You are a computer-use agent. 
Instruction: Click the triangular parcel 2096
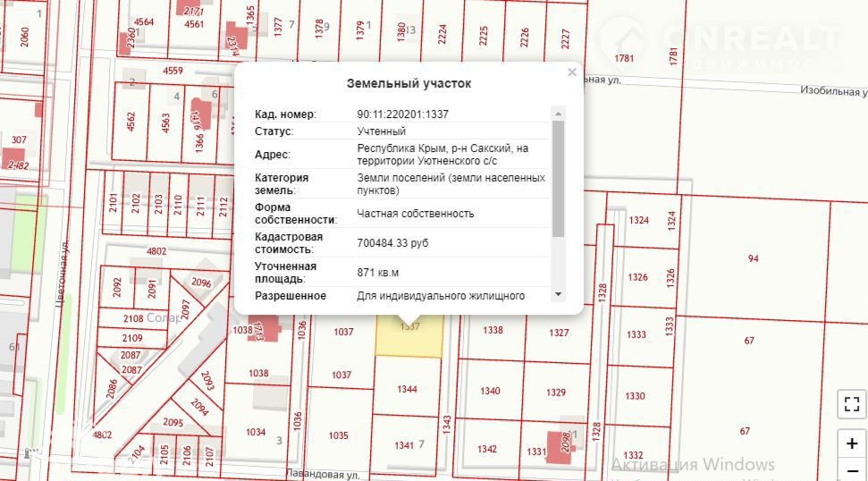[201, 283]
